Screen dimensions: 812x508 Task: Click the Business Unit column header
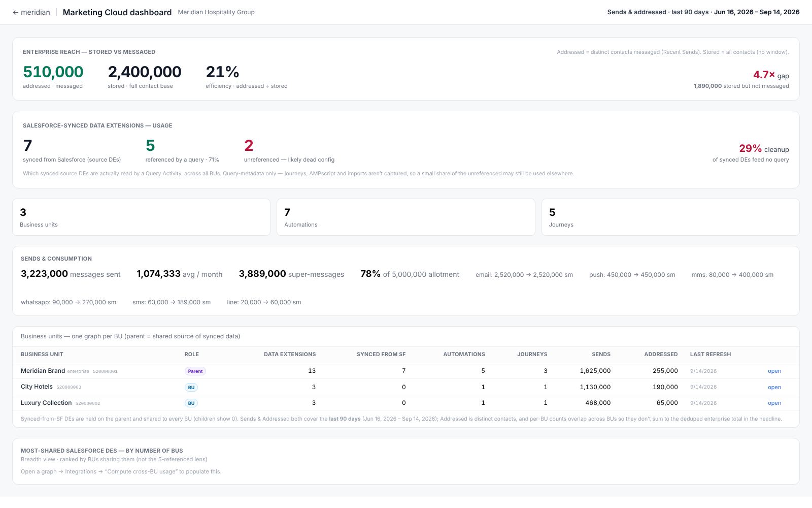coord(42,355)
